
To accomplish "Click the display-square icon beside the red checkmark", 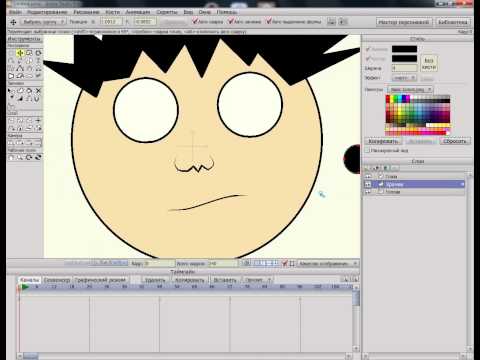I will tap(292, 263).
